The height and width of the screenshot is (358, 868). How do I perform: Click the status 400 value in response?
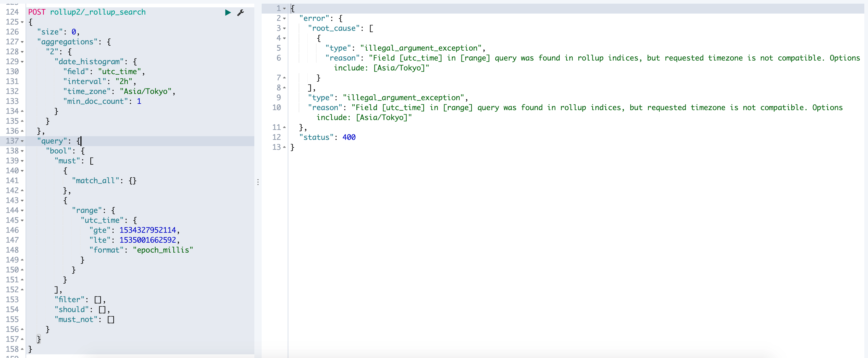pyautogui.click(x=349, y=137)
